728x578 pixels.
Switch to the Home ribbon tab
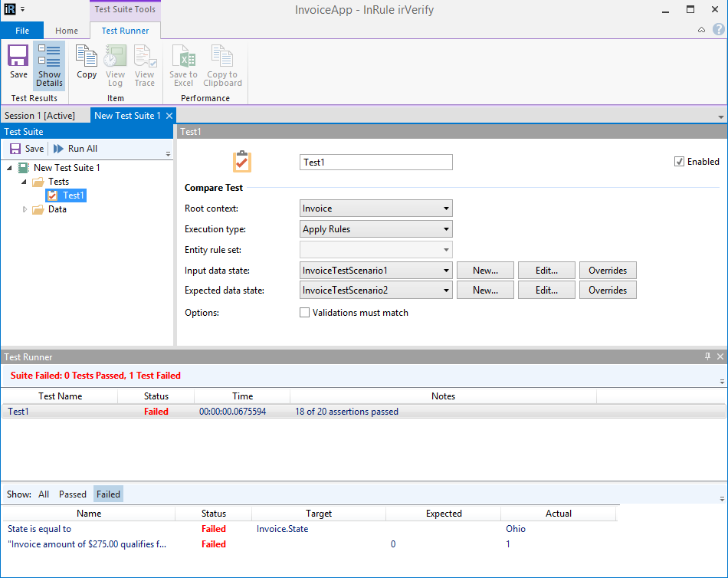pyautogui.click(x=67, y=31)
